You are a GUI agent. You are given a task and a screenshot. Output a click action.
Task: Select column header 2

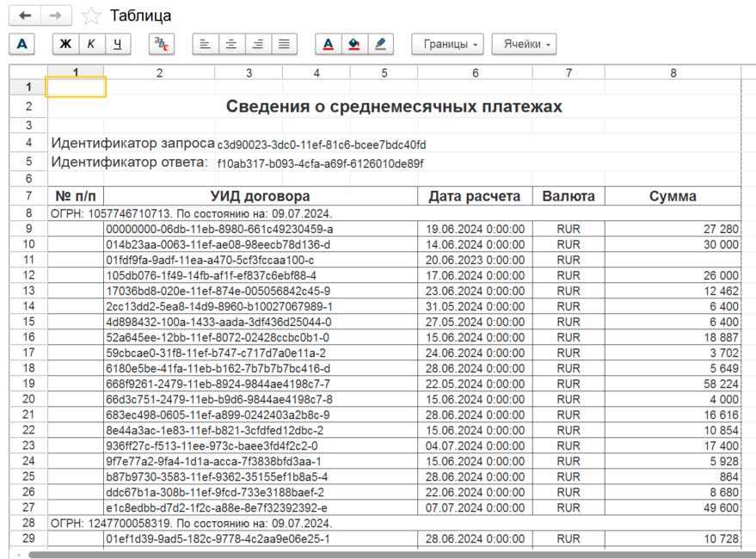pos(159,73)
